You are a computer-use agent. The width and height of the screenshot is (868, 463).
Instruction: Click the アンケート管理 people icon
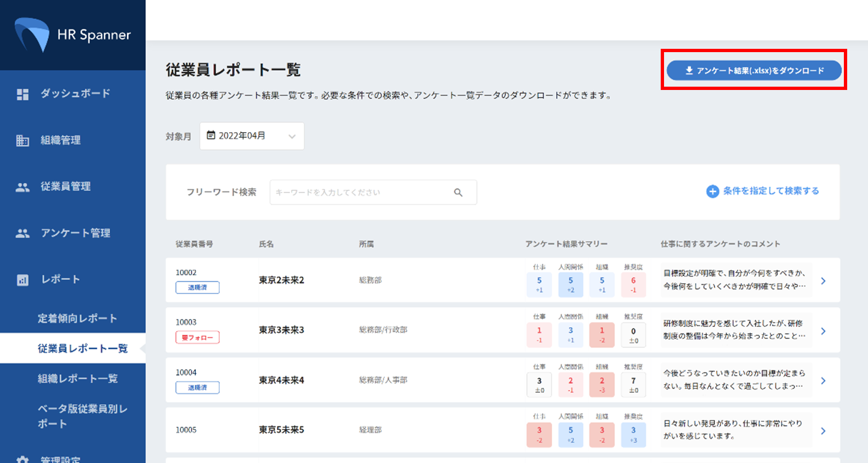22,233
